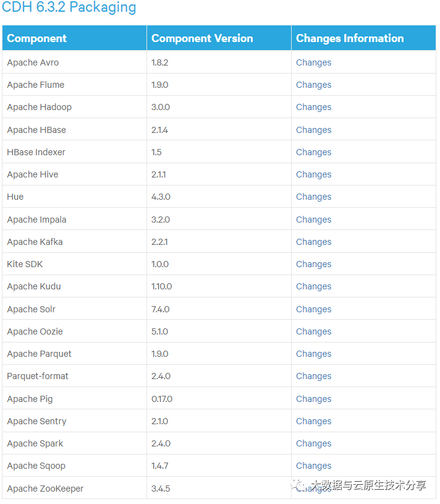Click the Component Version column header
This screenshot has width=440, height=504.
[202, 38]
